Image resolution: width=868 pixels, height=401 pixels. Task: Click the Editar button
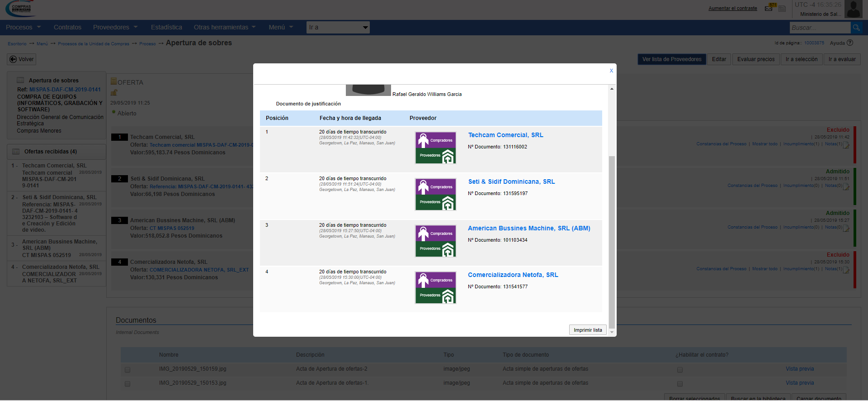tap(719, 59)
